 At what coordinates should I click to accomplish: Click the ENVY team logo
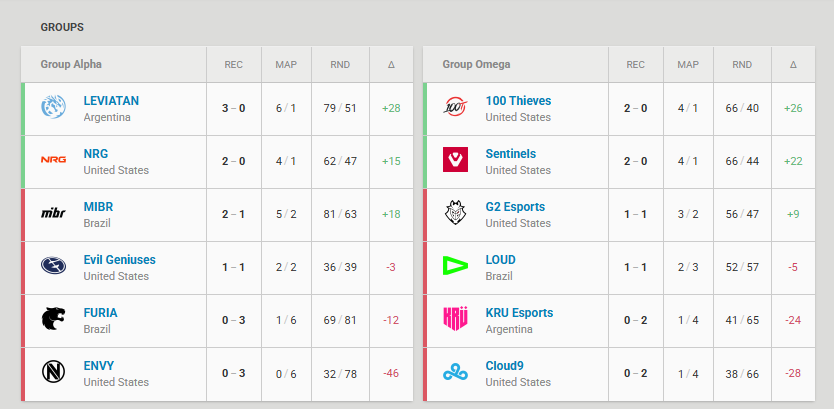pos(54,371)
